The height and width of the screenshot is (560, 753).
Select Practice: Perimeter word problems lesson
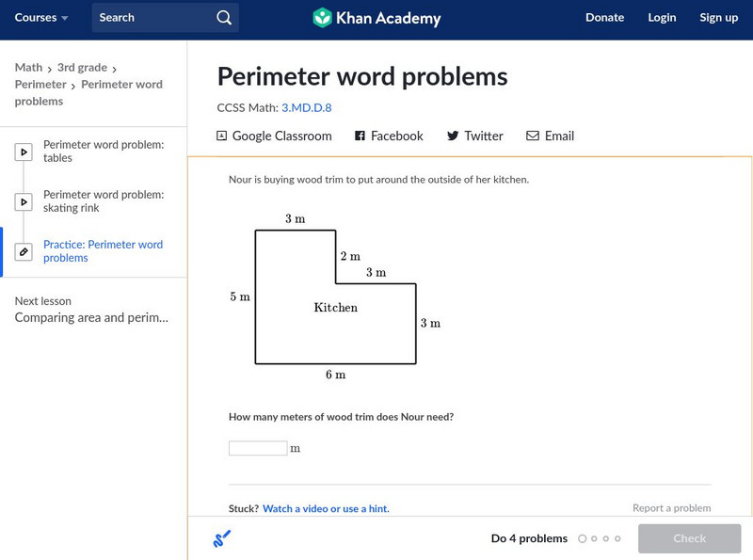(x=103, y=251)
